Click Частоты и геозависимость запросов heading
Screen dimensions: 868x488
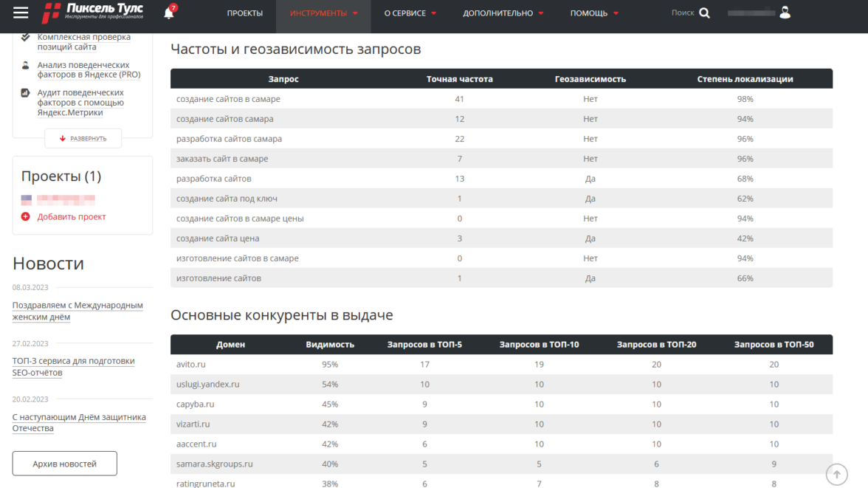click(295, 49)
